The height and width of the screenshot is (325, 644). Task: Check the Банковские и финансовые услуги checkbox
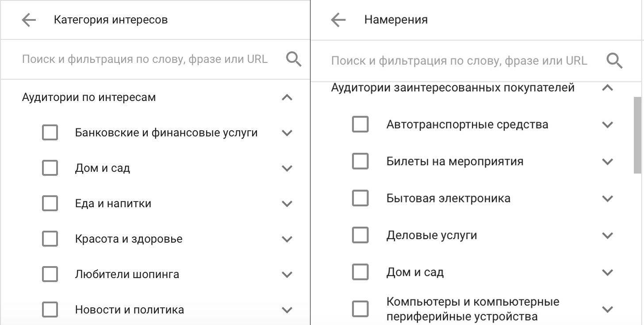50,132
